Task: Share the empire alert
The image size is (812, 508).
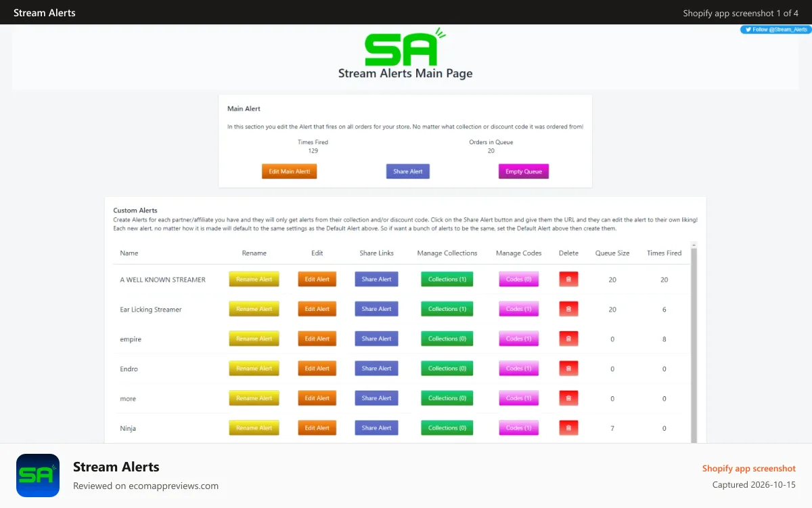Action: [376, 339]
